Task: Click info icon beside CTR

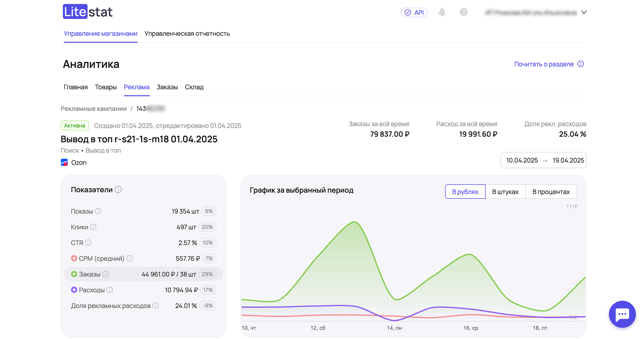Action: (x=88, y=243)
